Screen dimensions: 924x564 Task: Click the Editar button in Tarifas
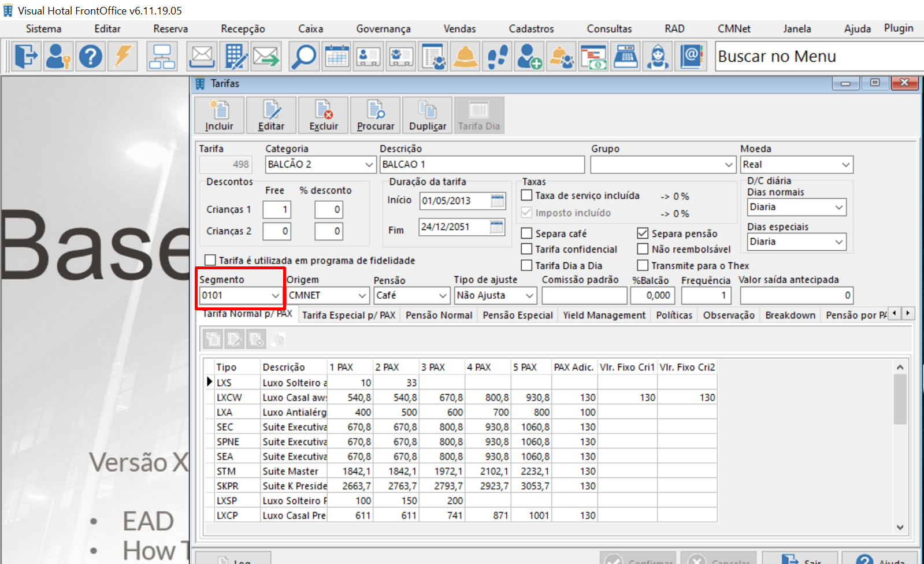tap(271, 115)
